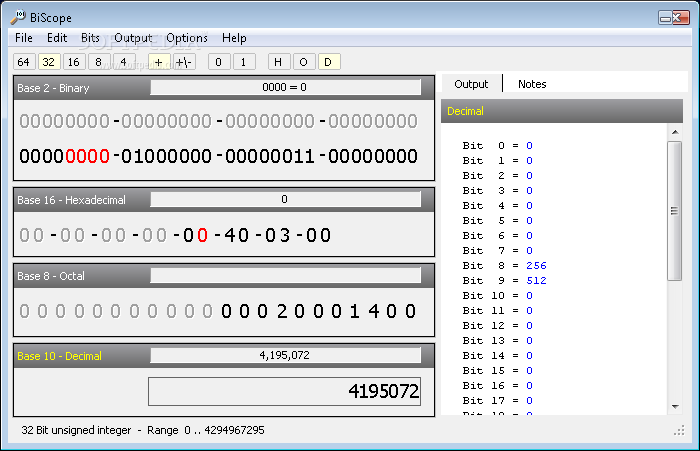Click the hex byte 03

click(x=277, y=235)
